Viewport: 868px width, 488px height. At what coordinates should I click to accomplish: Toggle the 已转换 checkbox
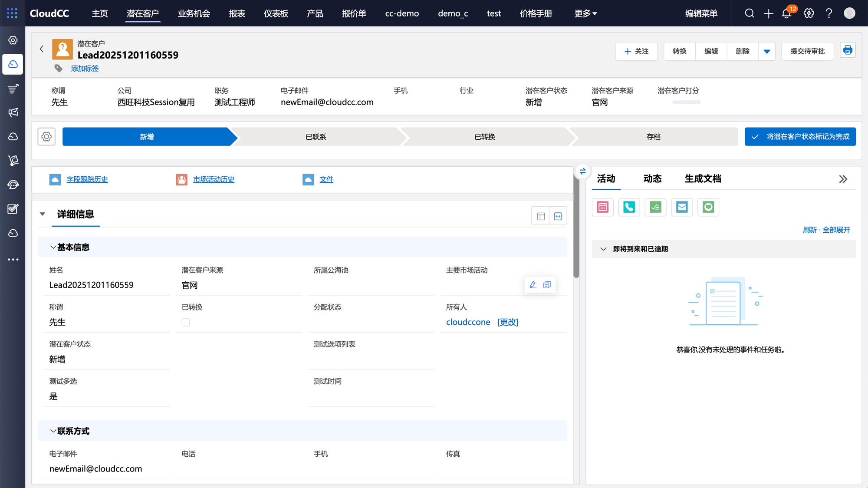(x=186, y=322)
